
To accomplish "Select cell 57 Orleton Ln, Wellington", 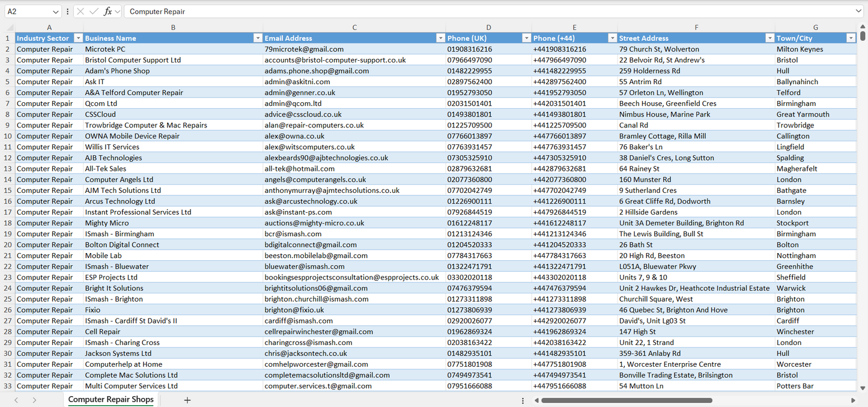I will 696,93.
